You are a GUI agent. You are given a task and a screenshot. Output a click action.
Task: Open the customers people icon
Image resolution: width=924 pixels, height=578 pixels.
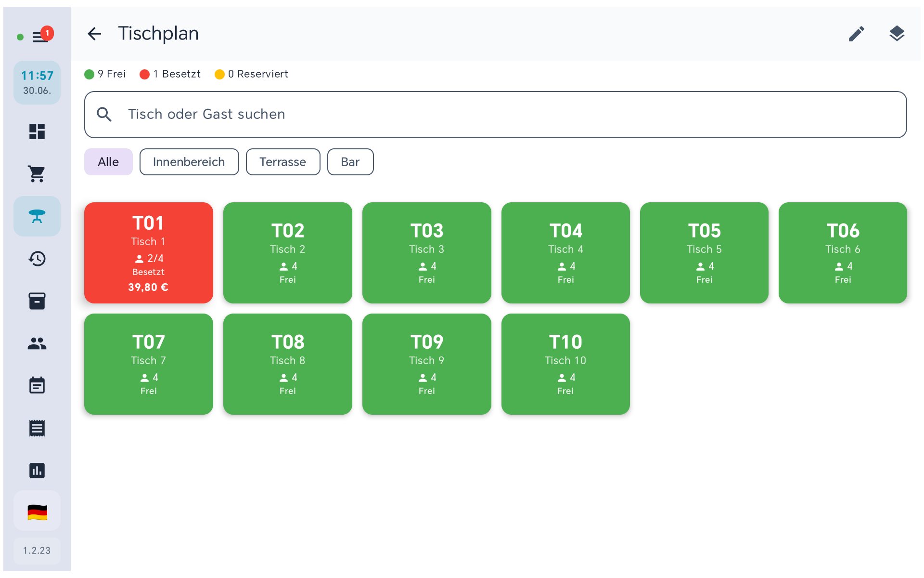[x=37, y=343]
